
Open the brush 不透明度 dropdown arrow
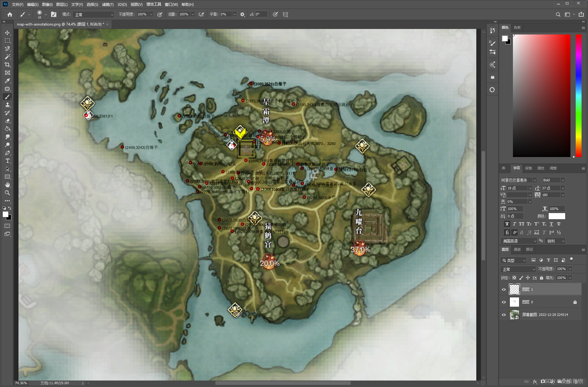click(151, 14)
